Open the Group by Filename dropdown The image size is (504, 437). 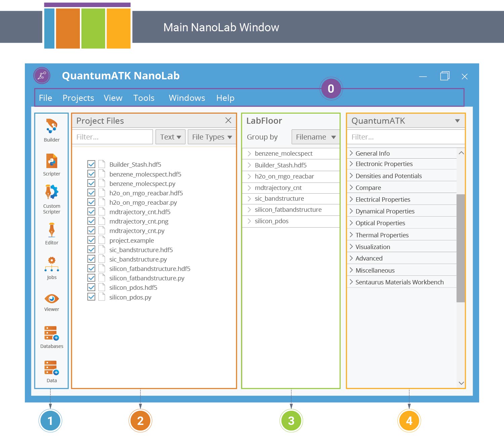click(316, 137)
